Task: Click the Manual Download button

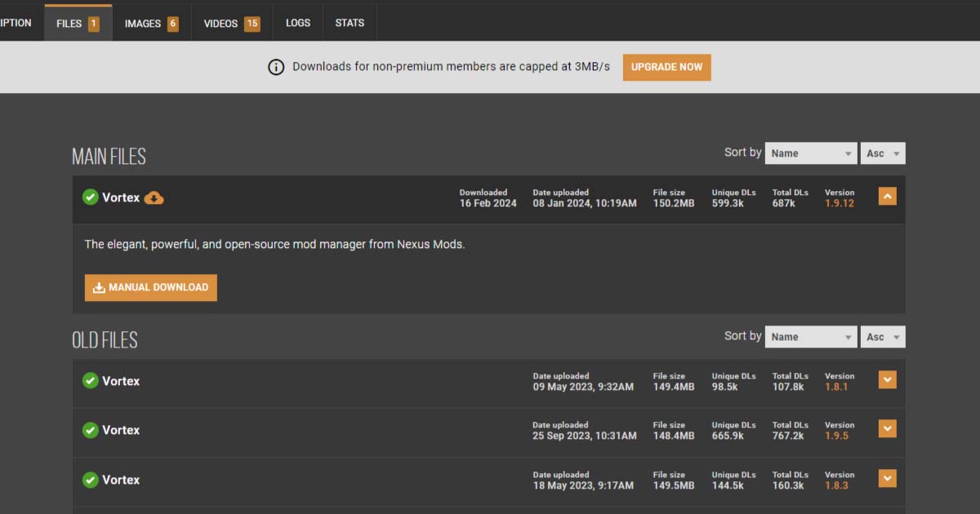Action: point(151,287)
